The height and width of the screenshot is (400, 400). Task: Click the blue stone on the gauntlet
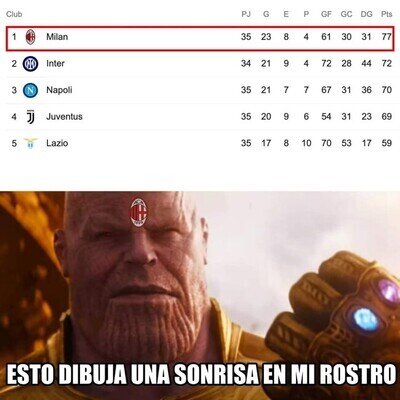366,319
